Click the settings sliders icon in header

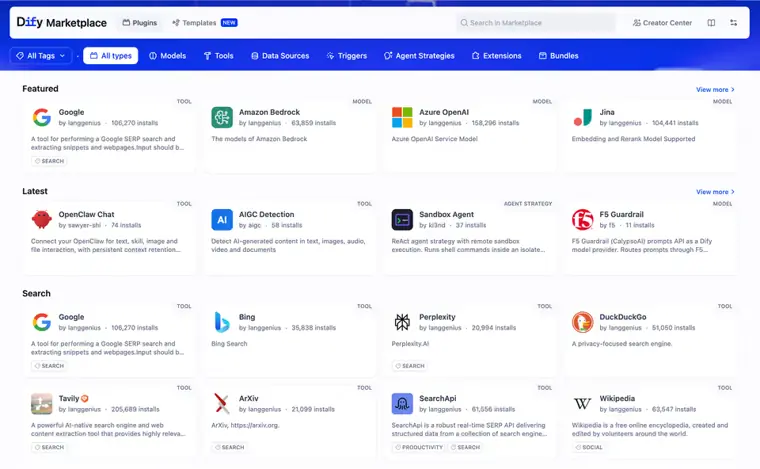pos(733,23)
